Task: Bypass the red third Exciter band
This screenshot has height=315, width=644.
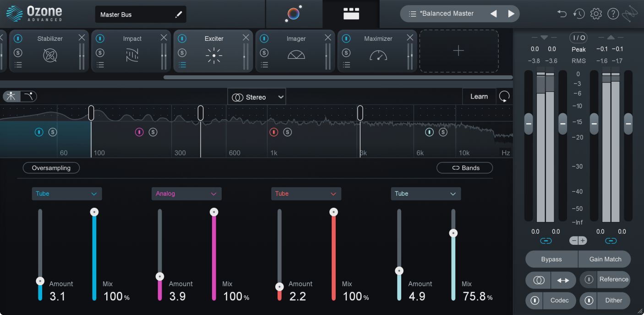Action: [274, 132]
